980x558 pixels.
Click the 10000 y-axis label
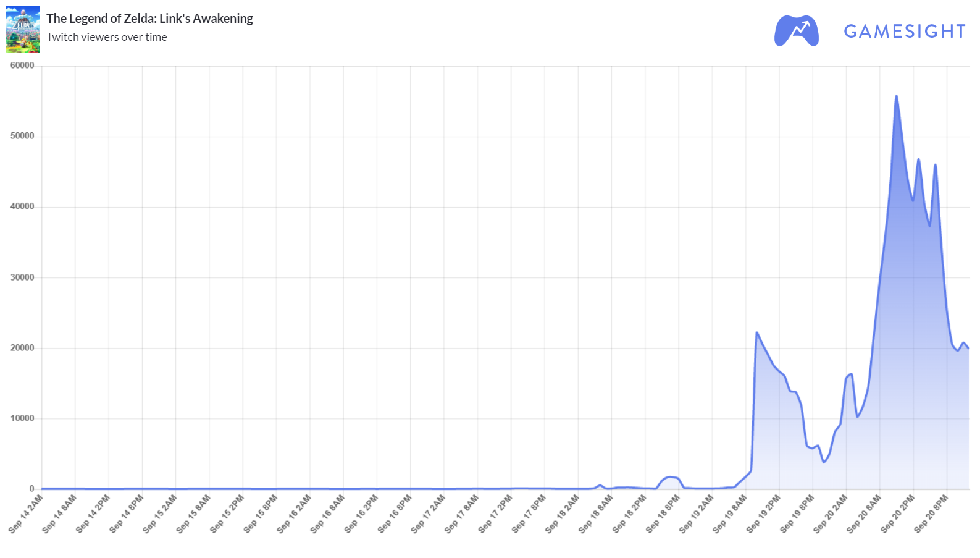click(22, 418)
